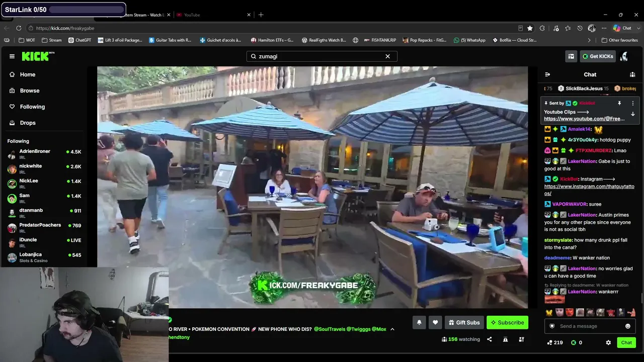Expand the stream title chevron
The image size is (644, 362).
(392, 329)
